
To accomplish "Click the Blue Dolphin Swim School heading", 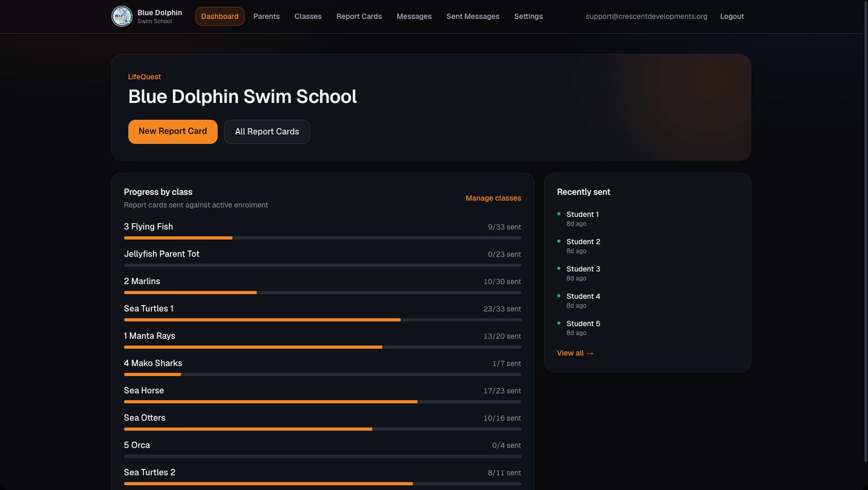I will [x=242, y=96].
